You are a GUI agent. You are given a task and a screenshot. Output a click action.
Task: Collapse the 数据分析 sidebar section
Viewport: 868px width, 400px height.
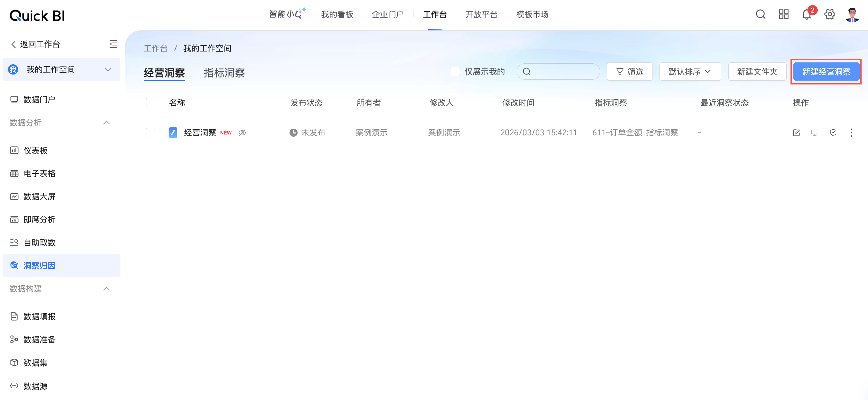[106, 123]
